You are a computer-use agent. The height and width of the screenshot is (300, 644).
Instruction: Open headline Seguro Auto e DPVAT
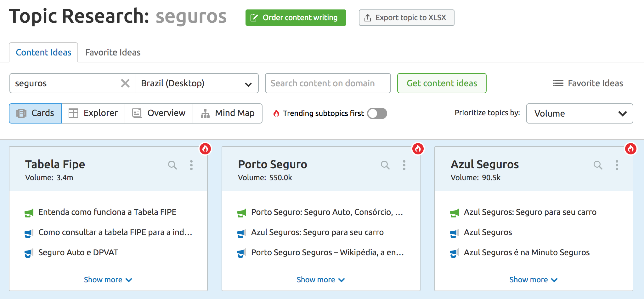78,252
